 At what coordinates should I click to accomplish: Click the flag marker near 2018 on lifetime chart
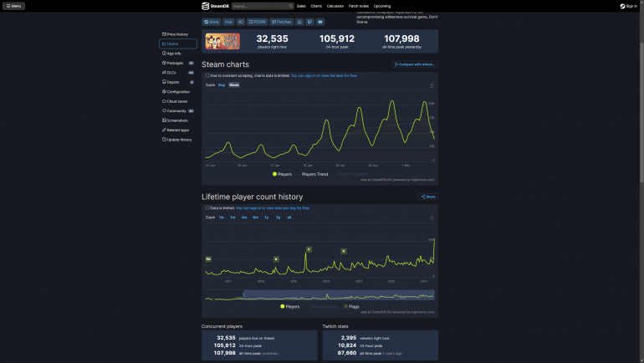click(276, 259)
